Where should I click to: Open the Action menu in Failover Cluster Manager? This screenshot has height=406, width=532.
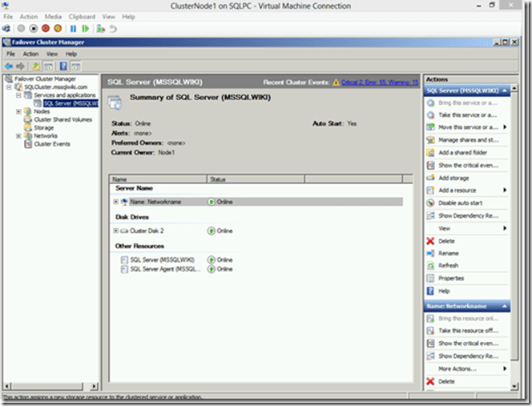(x=30, y=54)
